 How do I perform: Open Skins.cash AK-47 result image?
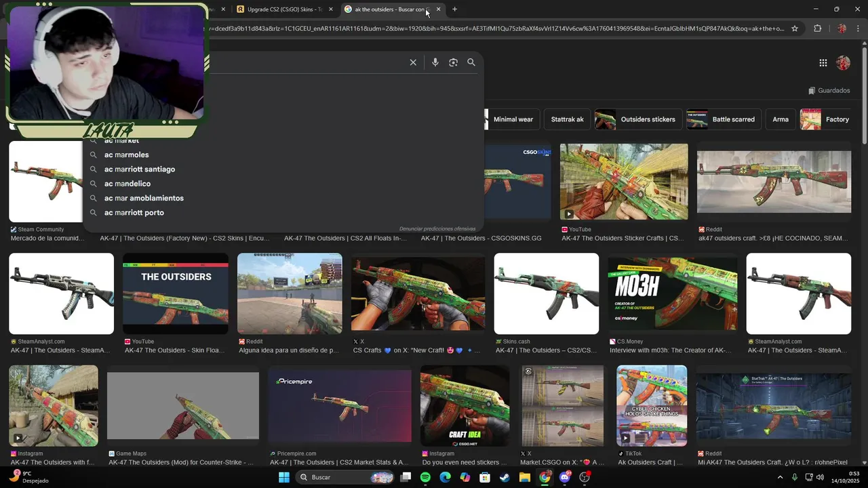[x=547, y=293]
